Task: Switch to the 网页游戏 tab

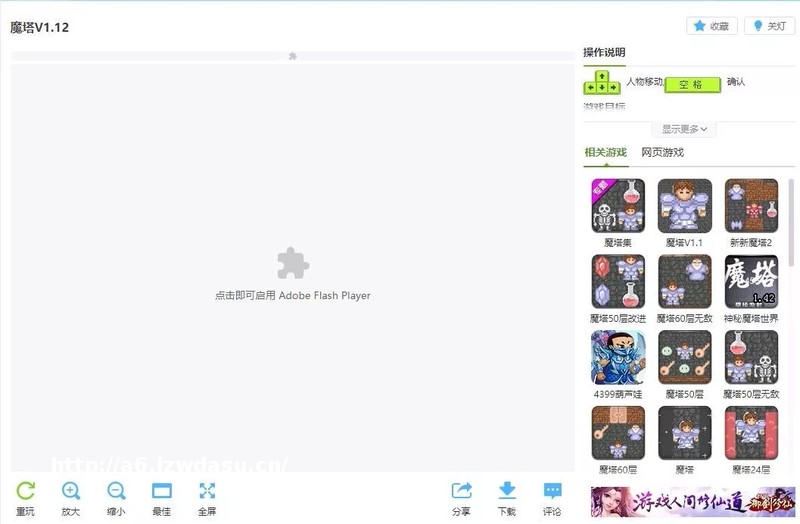Action: click(662, 153)
